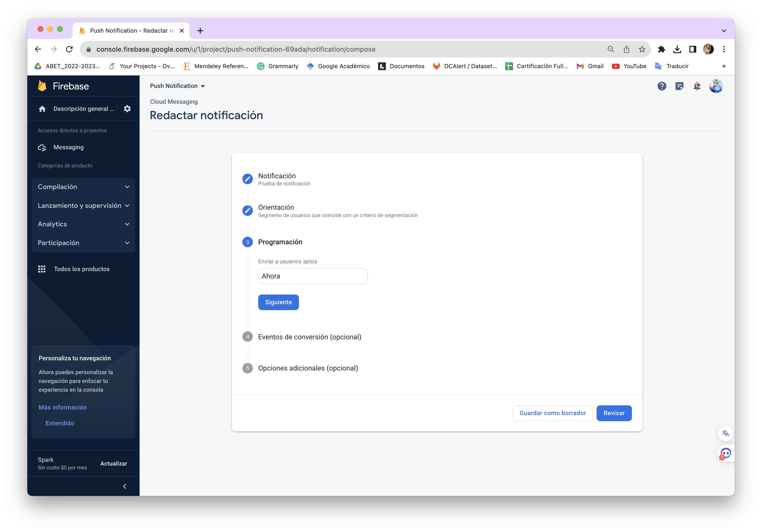Click the Siguiente button
The height and width of the screenshot is (532, 762).
click(x=278, y=302)
